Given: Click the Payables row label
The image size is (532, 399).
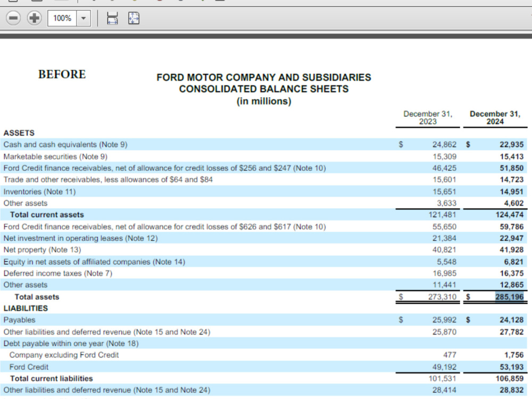Looking at the screenshot, I should click(x=19, y=320).
